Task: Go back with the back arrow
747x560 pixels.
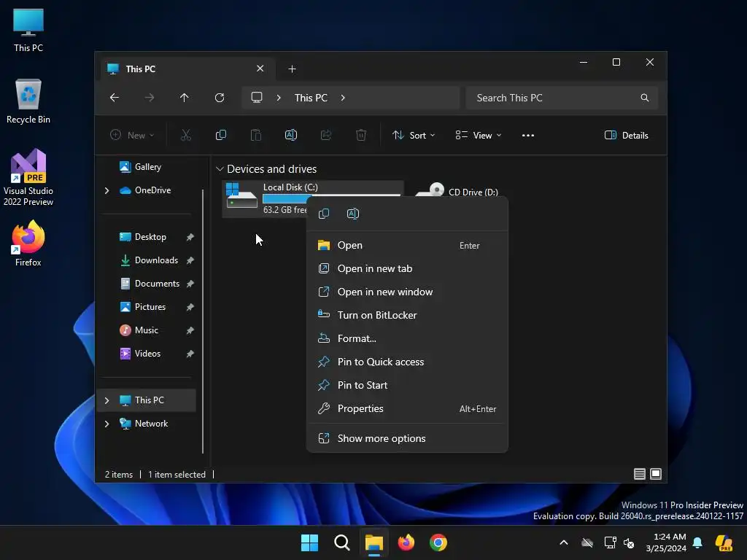Action: click(115, 98)
